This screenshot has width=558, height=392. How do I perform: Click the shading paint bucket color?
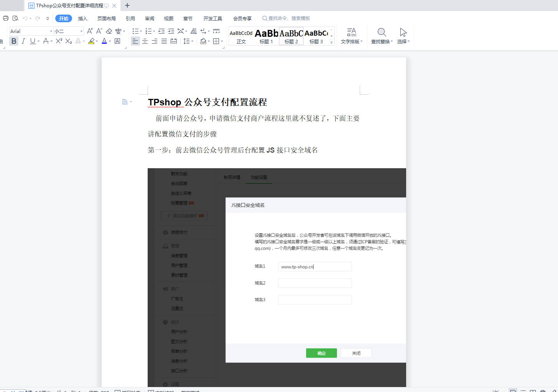click(x=203, y=41)
